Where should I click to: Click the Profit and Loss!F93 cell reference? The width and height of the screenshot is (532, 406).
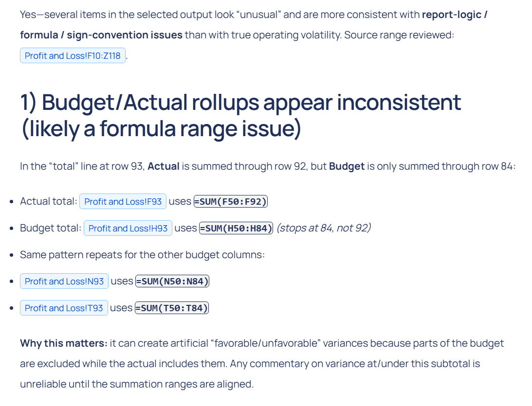click(123, 201)
